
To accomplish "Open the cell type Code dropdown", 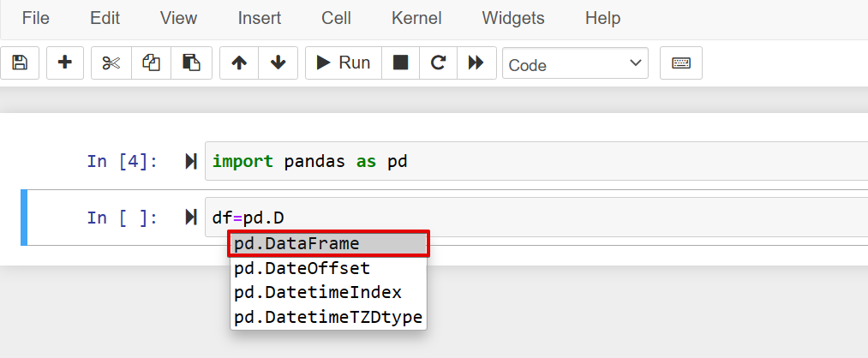I will [x=575, y=63].
